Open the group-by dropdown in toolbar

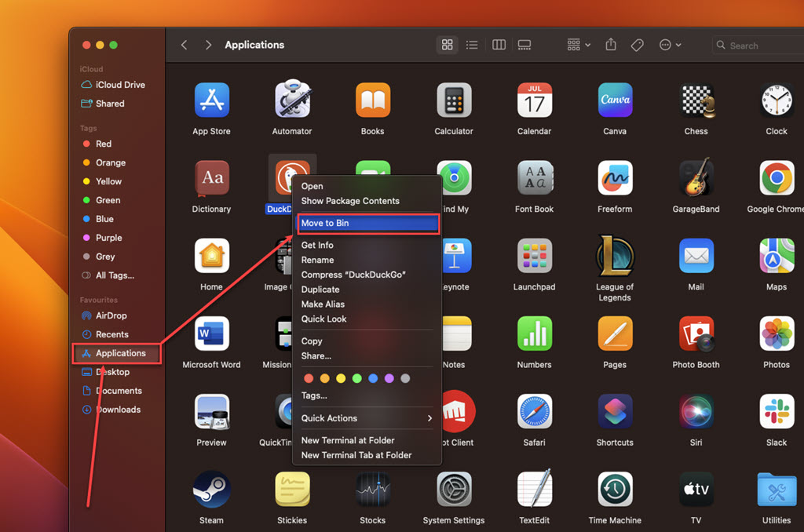point(579,45)
